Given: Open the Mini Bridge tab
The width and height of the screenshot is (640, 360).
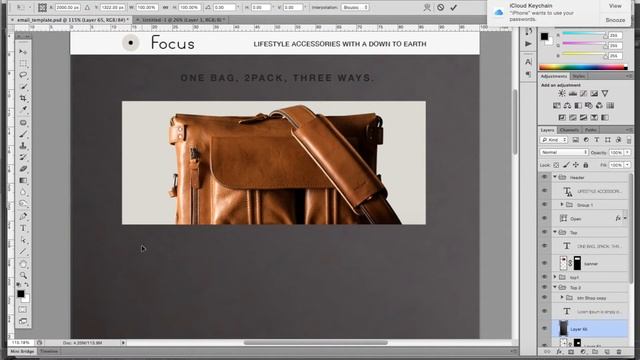Looking at the screenshot, I should (x=22, y=351).
